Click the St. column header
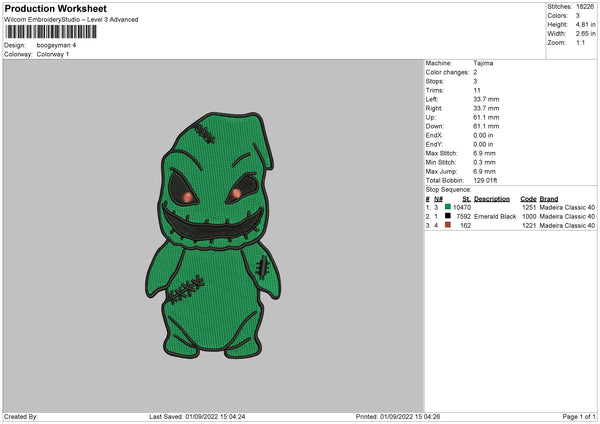Viewport: 600px width, 424px height. pyautogui.click(x=466, y=198)
